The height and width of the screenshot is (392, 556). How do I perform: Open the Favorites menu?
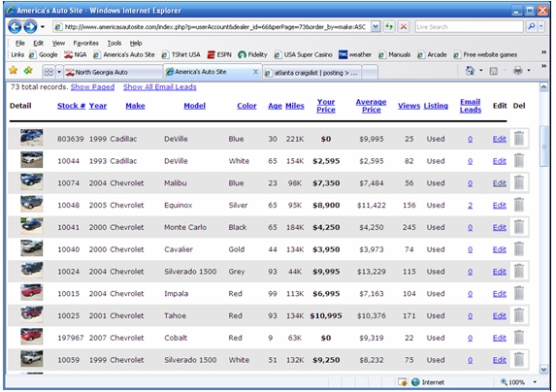[x=85, y=44]
